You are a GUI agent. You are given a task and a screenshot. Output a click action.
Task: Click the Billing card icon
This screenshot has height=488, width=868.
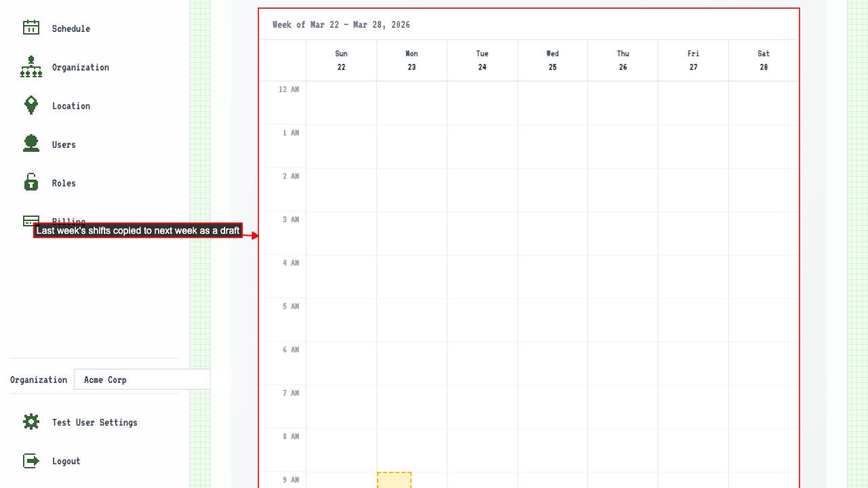pyautogui.click(x=31, y=221)
